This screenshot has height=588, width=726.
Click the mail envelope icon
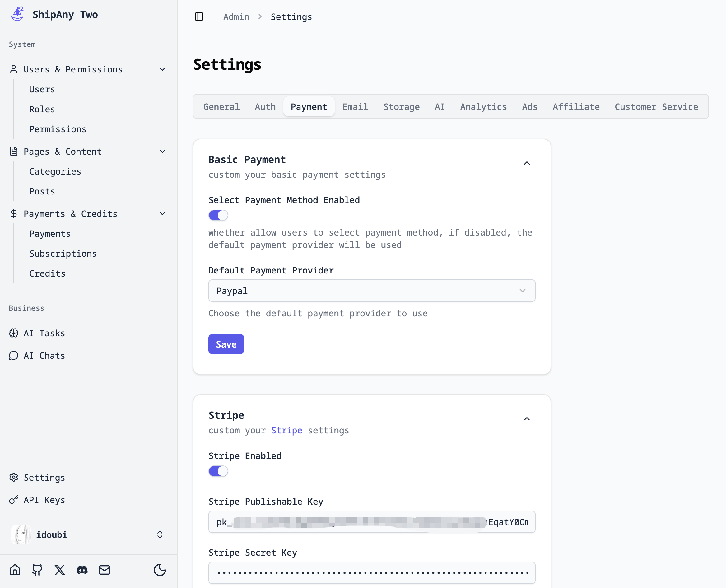point(104,570)
